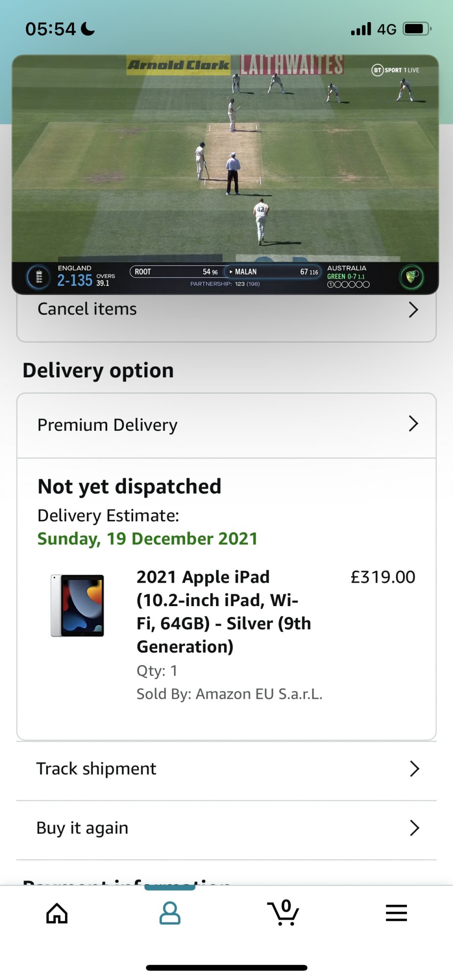Go to the Amazon home tab
Viewport: 453px width, 980px height.
tap(57, 913)
